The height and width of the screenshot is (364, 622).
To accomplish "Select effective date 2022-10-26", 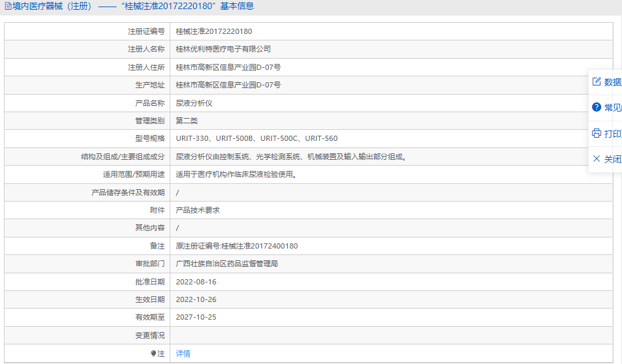I will [x=196, y=299].
